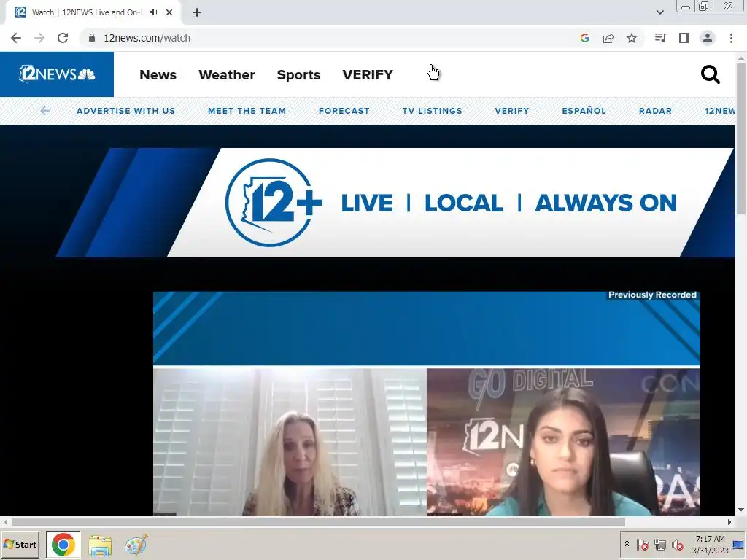Click the Show desktop tray button
Image resolution: width=747 pixels, height=560 pixels.
pyautogui.click(x=739, y=544)
